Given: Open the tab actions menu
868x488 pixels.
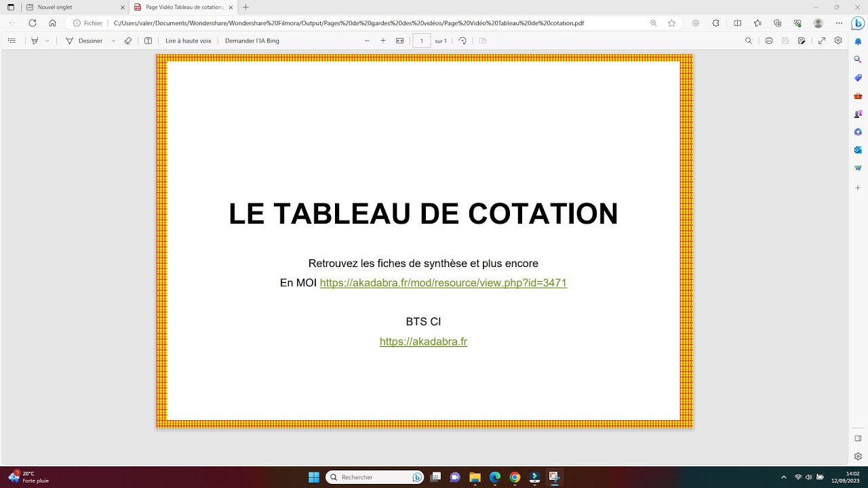Looking at the screenshot, I should pyautogui.click(x=10, y=7).
